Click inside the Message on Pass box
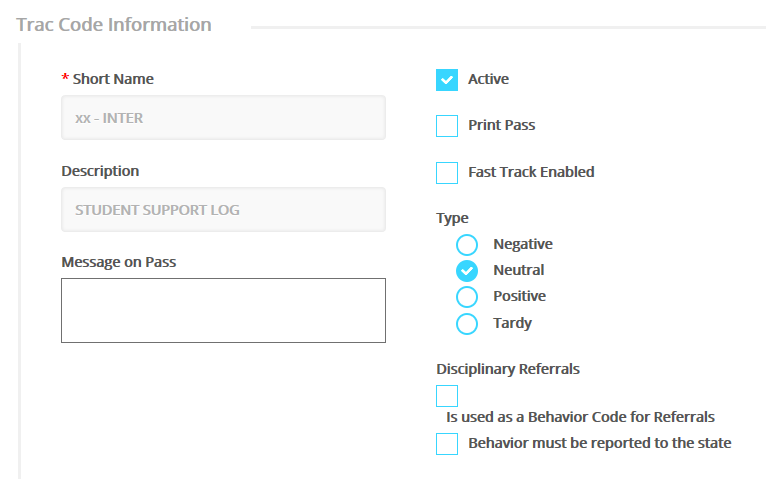 pos(223,310)
